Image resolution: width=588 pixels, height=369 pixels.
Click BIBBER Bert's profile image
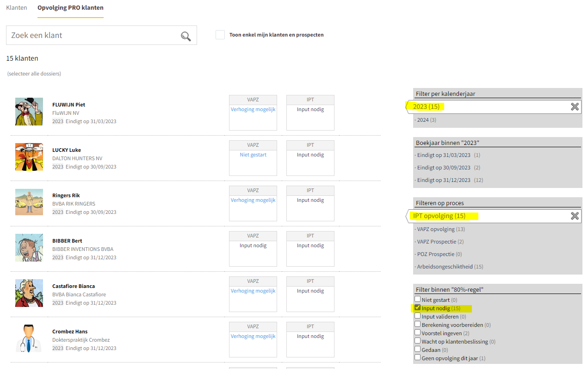[29, 248]
